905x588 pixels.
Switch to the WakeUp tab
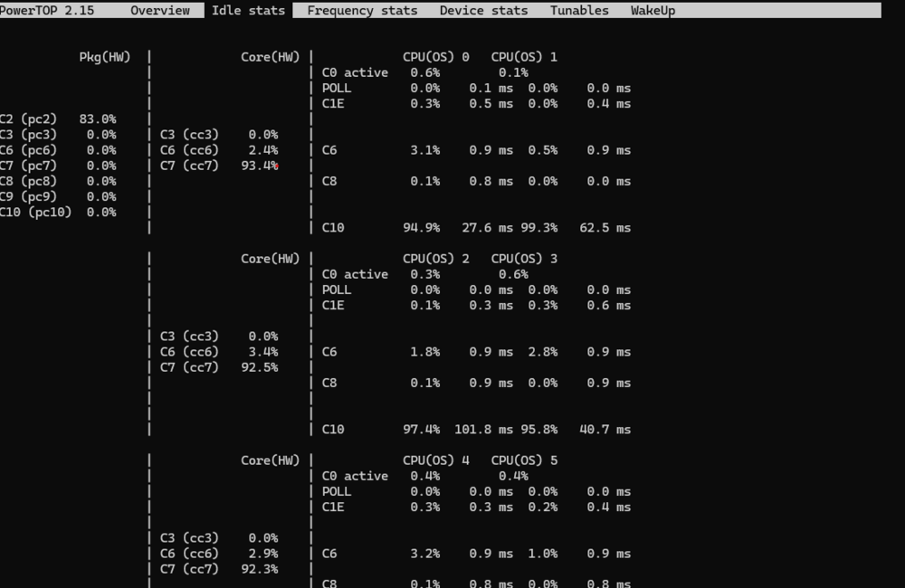653,10
